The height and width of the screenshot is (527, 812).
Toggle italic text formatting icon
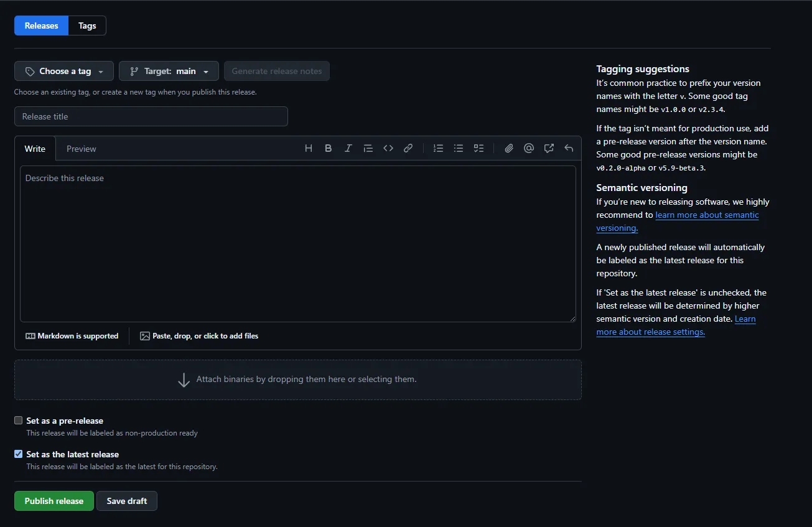[x=348, y=148]
